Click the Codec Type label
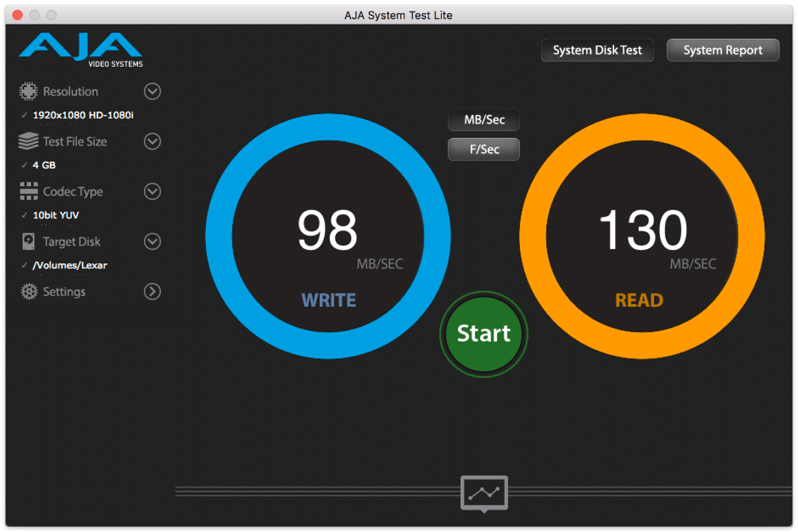 [73, 191]
